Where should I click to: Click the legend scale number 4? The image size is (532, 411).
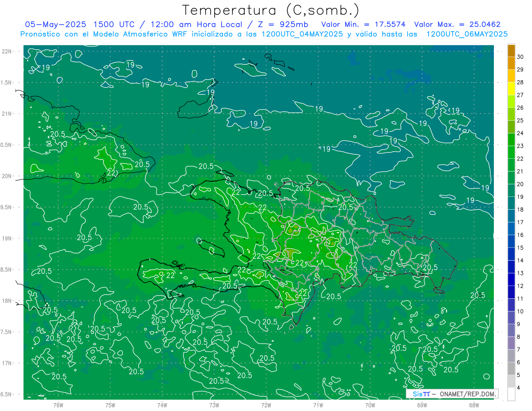pyautogui.click(x=518, y=388)
